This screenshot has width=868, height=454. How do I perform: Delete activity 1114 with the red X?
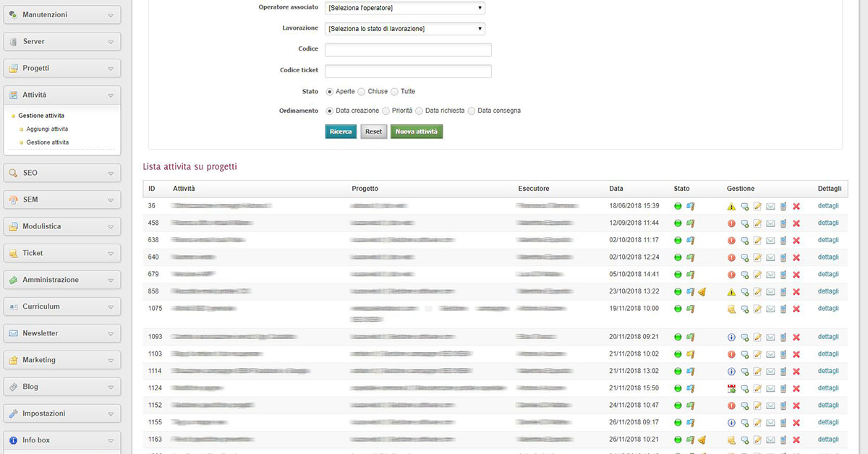pyautogui.click(x=796, y=371)
